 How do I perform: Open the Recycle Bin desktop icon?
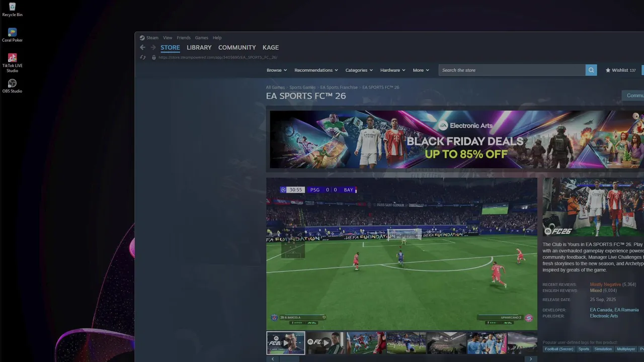pyautogui.click(x=12, y=10)
